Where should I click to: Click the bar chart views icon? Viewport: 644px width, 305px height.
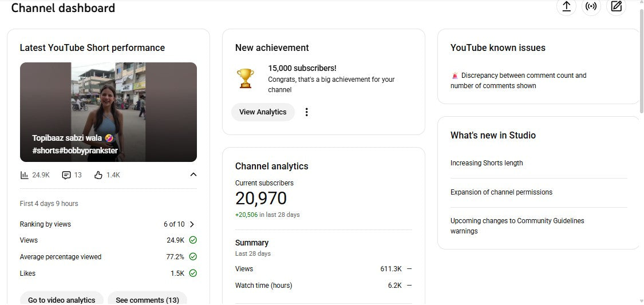tap(25, 175)
